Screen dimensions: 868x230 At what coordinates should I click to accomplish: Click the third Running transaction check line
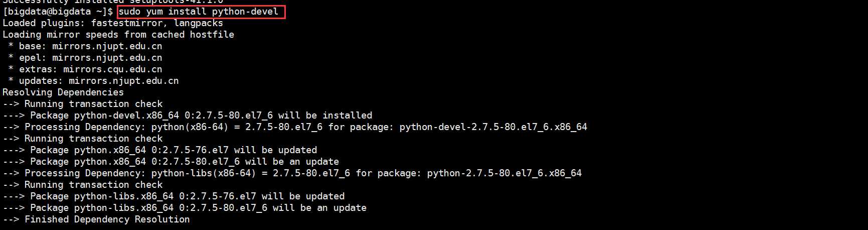coord(83,185)
